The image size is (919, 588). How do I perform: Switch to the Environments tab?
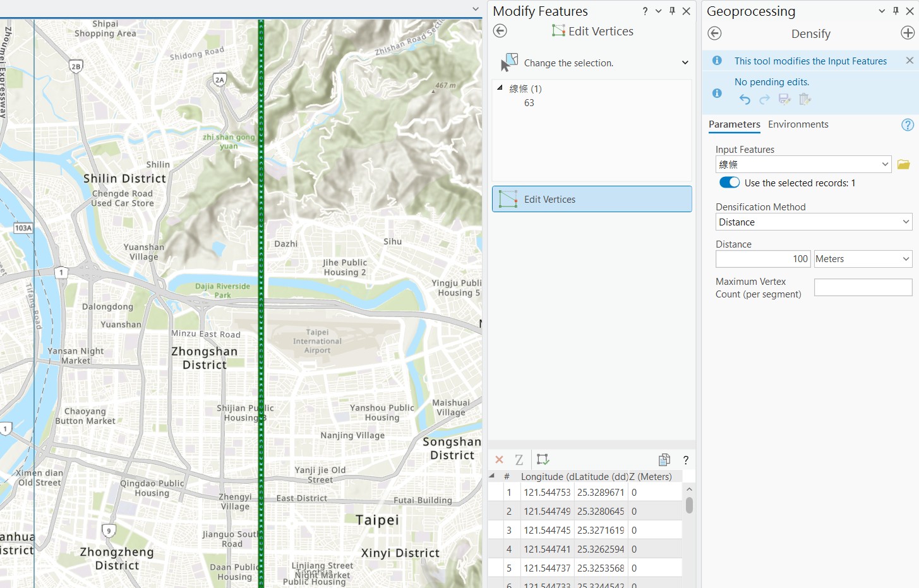pyautogui.click(x=798, y=124)
